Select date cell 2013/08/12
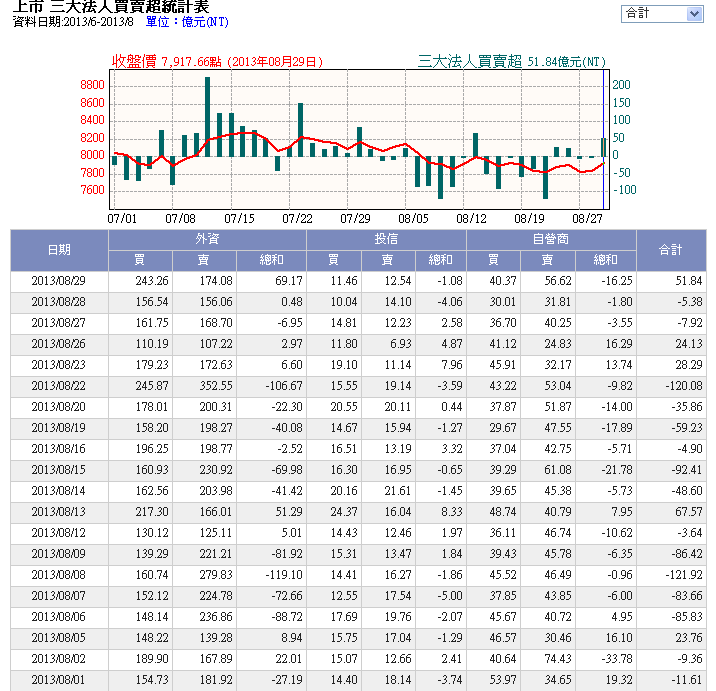 coord(58,533)
